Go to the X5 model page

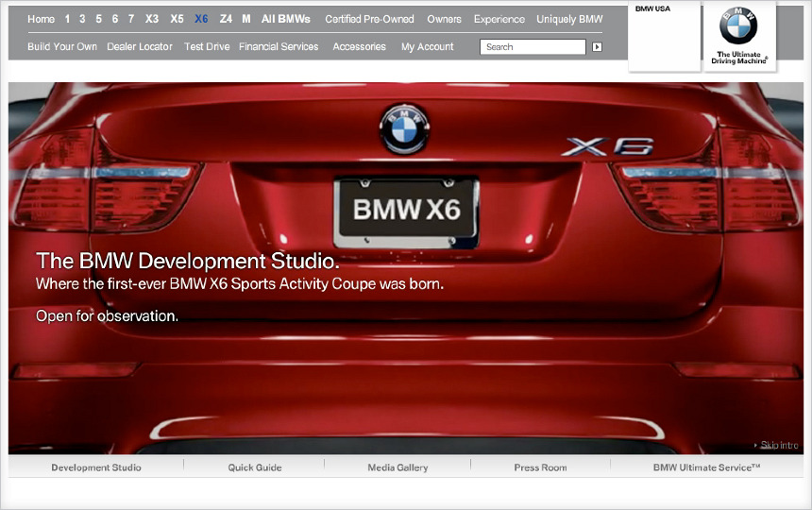[177, 19]
